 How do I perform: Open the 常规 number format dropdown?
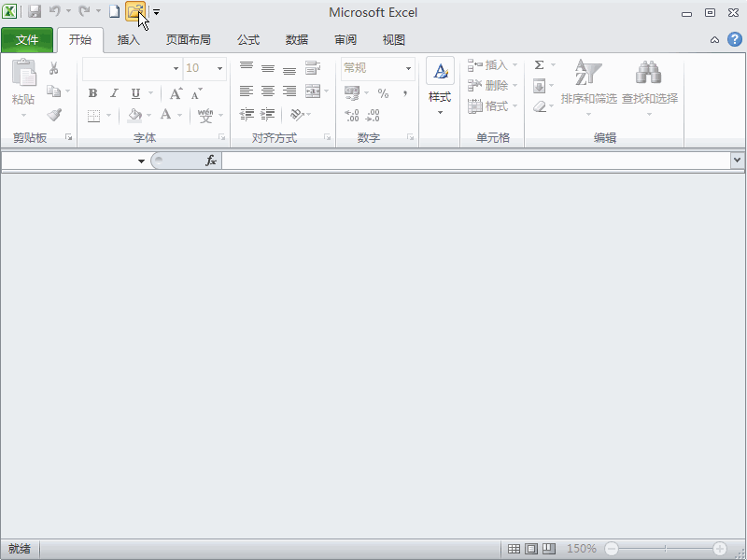tap(406, 68)
